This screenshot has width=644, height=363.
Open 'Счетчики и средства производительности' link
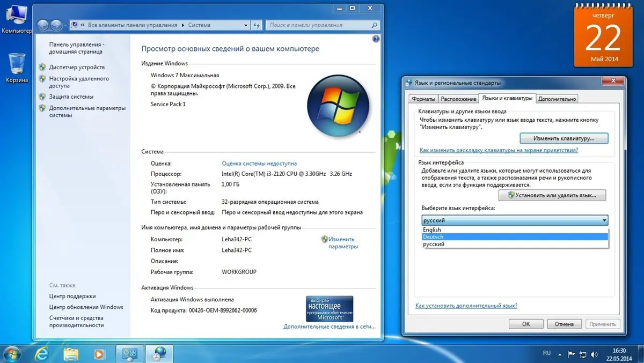[x=76, y=322]
